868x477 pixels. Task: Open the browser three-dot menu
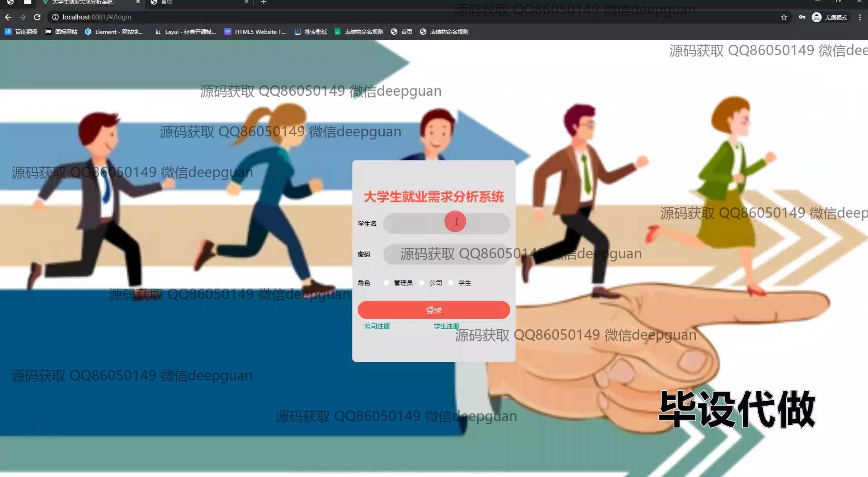point(860,17)
